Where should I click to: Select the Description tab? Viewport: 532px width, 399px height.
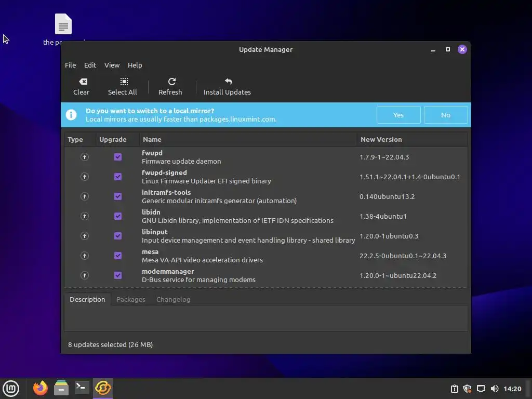[x=87, y=299]
